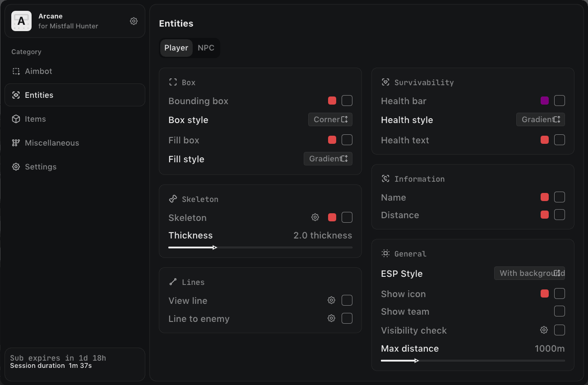The height and width of the screenshot is (385, 588).
Task: Click the Visibility check gear icon
Action: [x=544, y=330]
